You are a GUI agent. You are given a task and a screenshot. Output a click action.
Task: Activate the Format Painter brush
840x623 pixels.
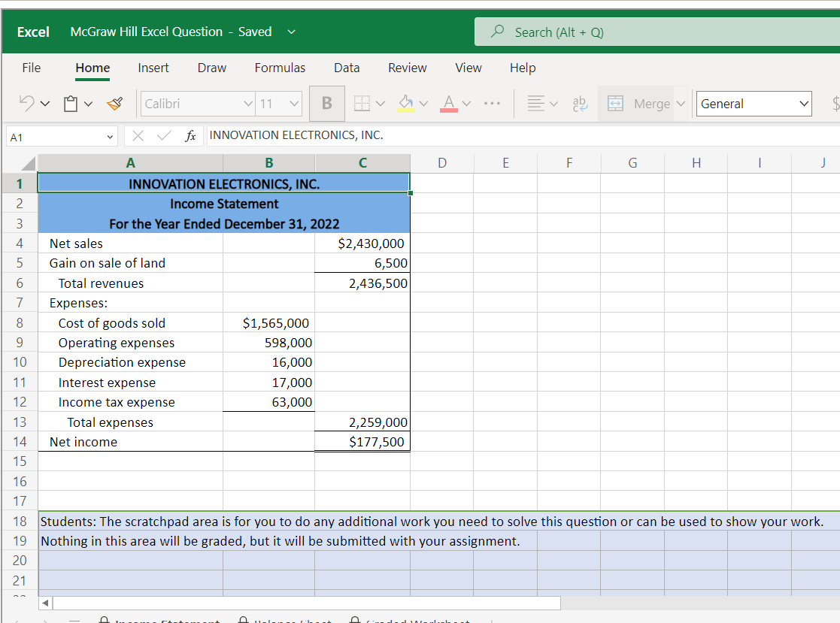[115, 104]
